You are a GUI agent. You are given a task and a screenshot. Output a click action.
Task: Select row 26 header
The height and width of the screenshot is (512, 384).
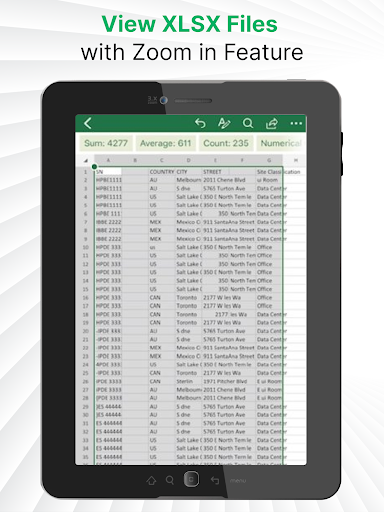pos(85,381)
